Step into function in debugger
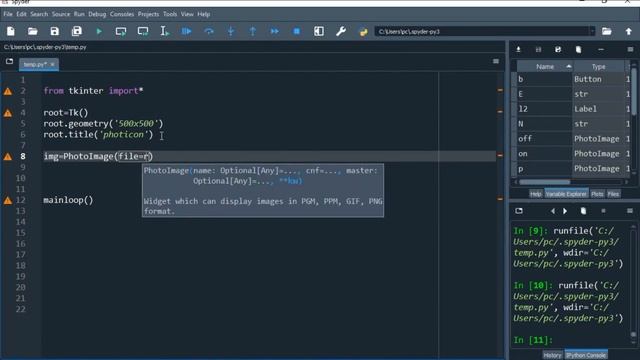The width and height of the screenshot is (640, 360). (x=231, y=31)
